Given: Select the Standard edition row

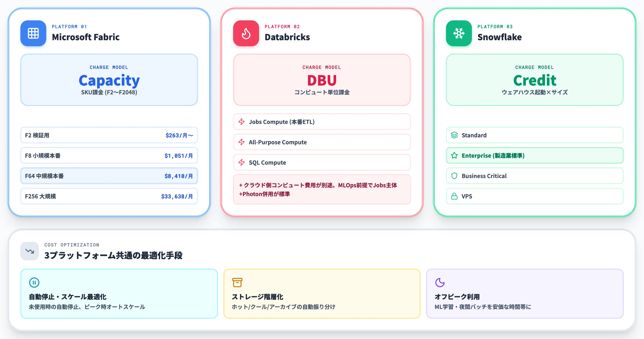Looking at the screenshot, I should click(535, 135).
